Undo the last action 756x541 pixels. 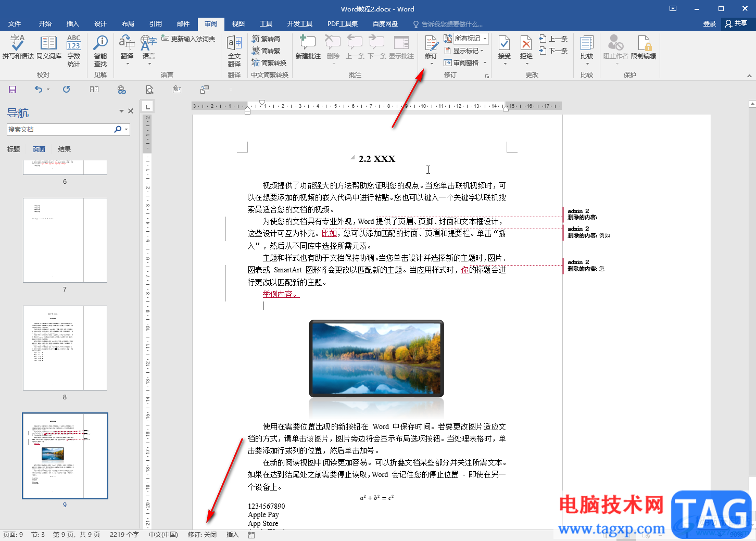tap(38, 90)
